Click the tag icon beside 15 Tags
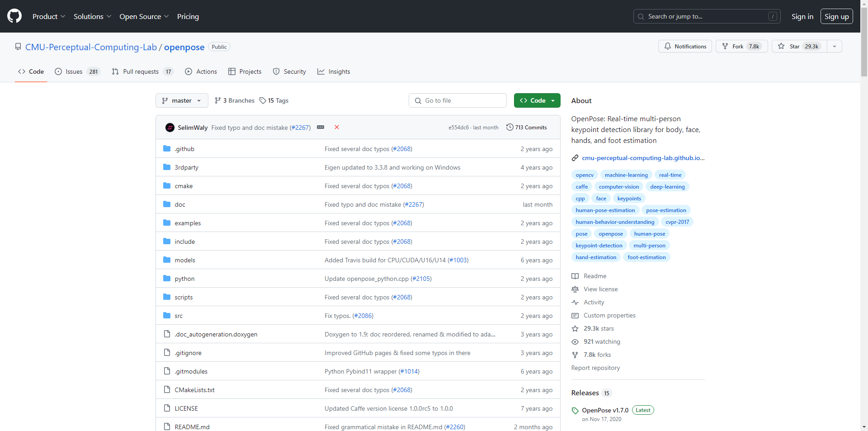Screen dimensions: 868x431 [x=263, y=100]
